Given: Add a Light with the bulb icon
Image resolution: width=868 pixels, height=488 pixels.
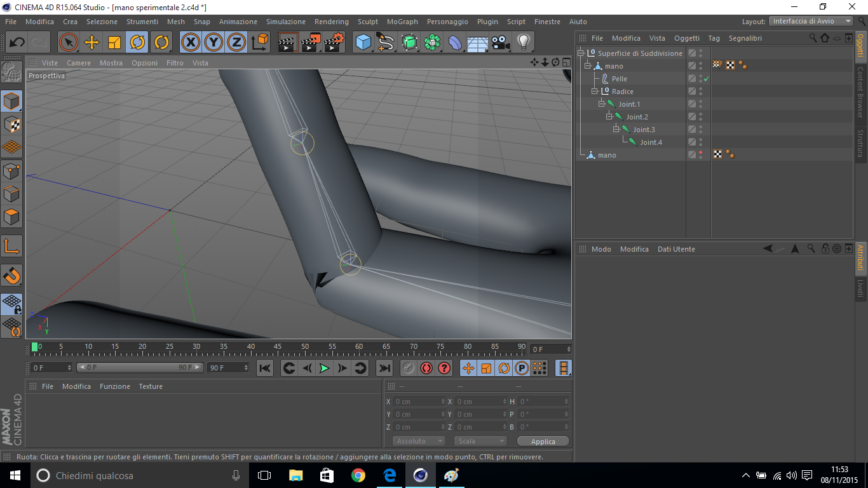Looking at the screenshot, I should click(523, 43).
